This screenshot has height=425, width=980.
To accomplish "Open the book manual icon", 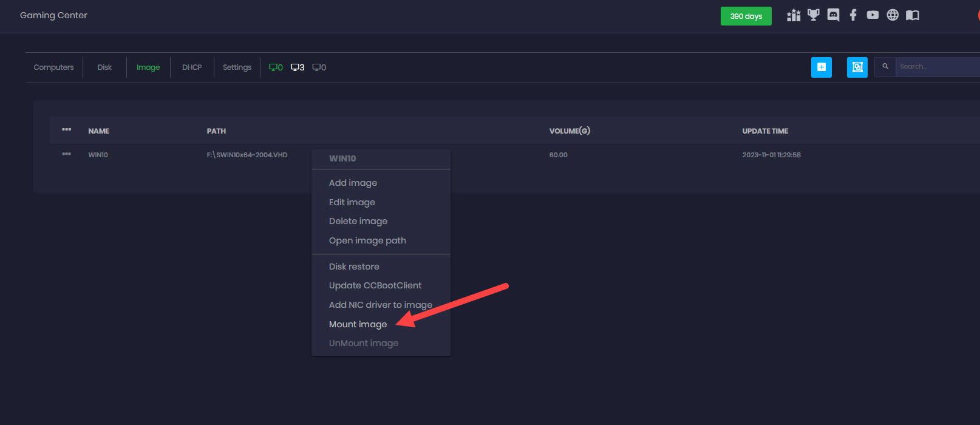I will tap(912, 15).
